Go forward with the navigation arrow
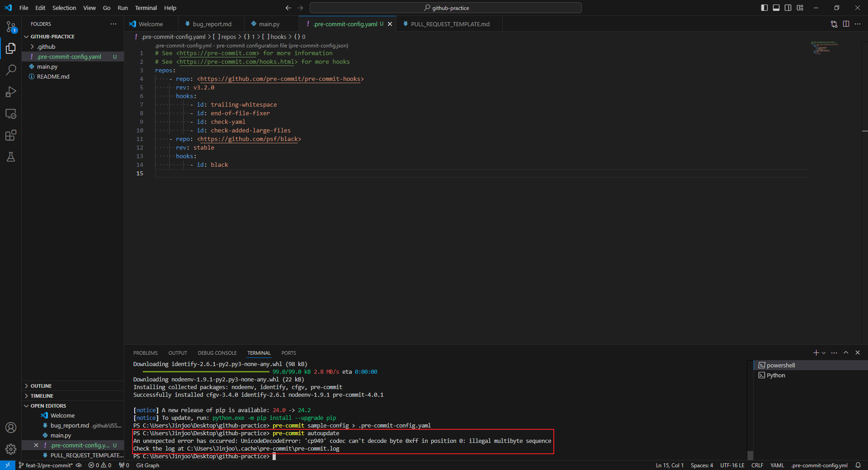This screenshot has width=868, height=470. coord(300,8)
